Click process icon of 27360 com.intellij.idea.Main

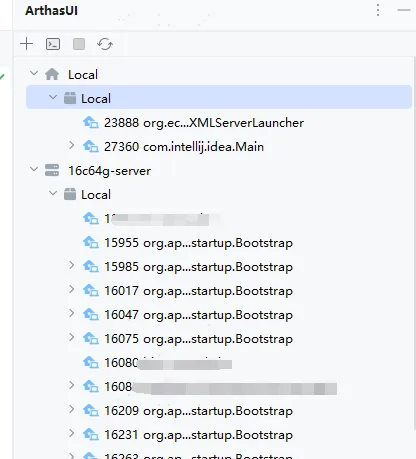coord(91,146)
